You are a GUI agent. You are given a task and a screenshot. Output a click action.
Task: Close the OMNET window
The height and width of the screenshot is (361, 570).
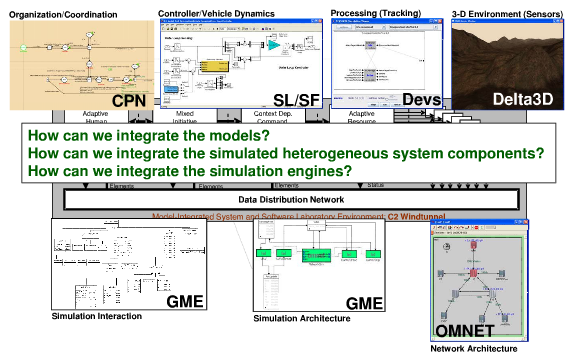525,222
